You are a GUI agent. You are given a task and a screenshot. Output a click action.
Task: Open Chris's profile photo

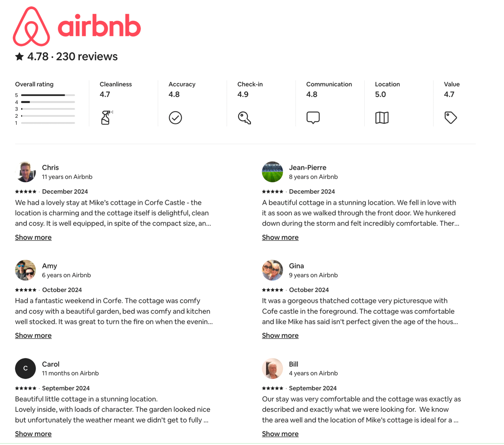point(25,172)
